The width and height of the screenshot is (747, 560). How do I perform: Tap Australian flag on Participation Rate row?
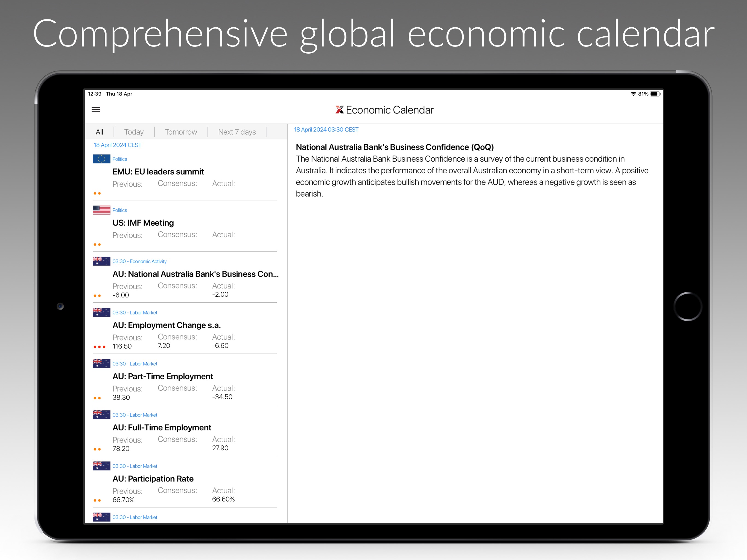coord(101,466)
